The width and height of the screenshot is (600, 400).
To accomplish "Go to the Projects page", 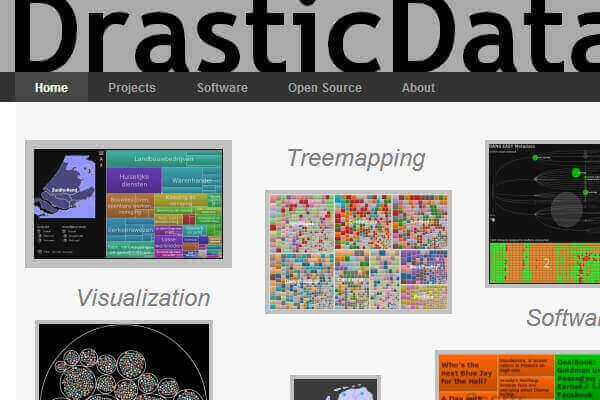I will [x=132, y=88].
